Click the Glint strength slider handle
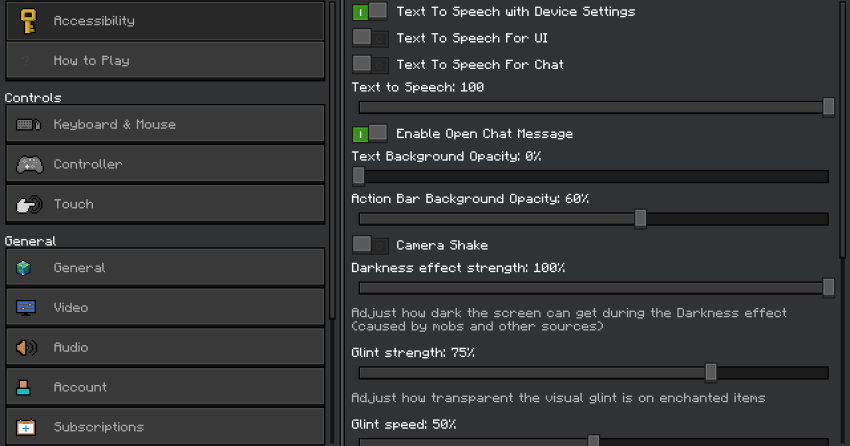This screenshot has width=850, height=446. [x=711, y=372]
